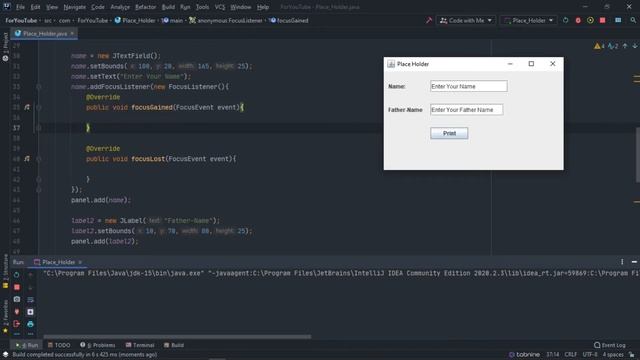The height and width of the screenshot is (360, 640).
Task: Open the Favorites tool window sidebar button
Action: 5,316
